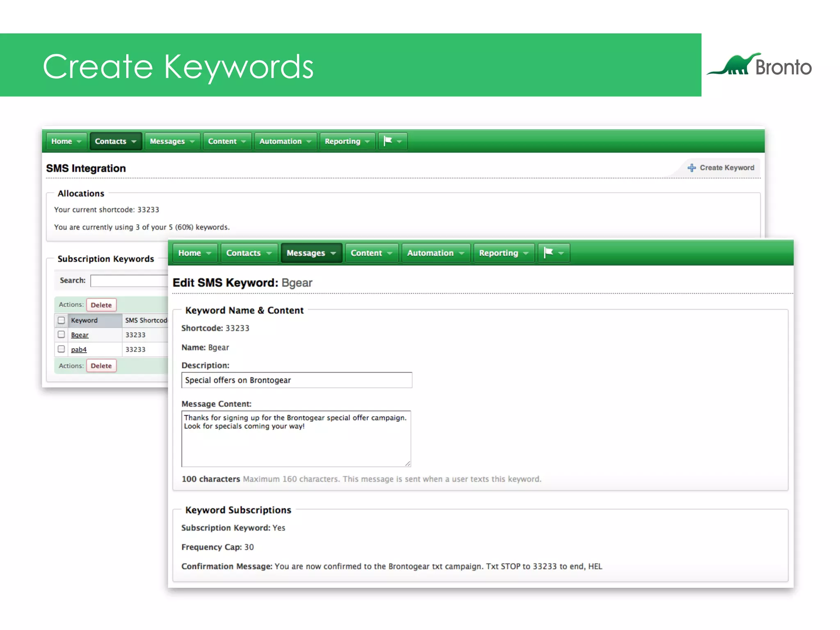
Task: Click the SMS Shortcode column header
Action: [x=146, y=320]
